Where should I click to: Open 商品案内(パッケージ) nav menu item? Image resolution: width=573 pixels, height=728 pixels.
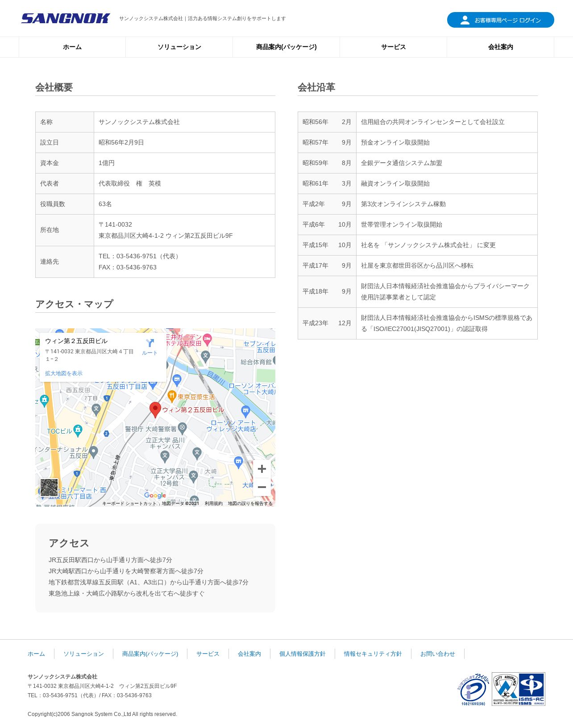pos(286,47)
